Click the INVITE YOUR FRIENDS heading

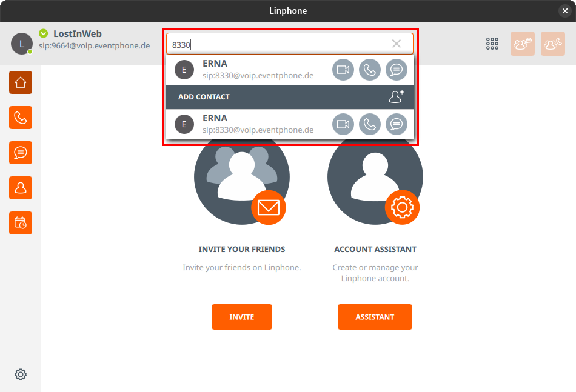(x=242, y=249)
